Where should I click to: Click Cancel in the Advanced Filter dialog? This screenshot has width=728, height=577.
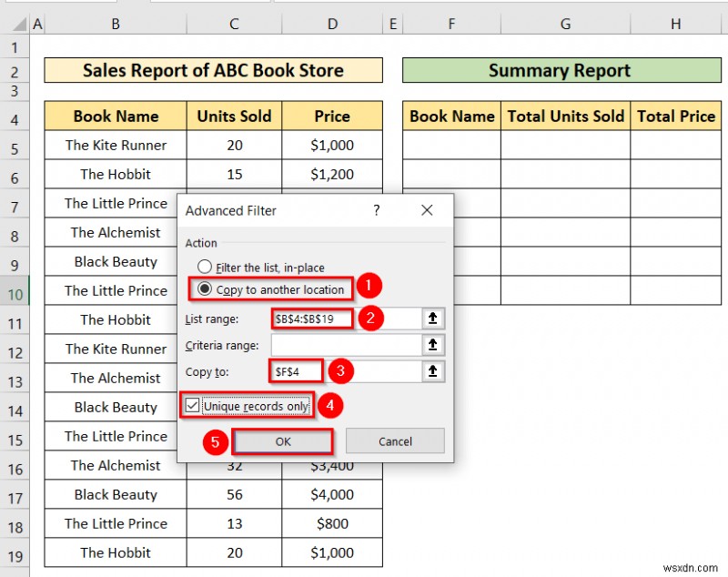click(395, 440)
